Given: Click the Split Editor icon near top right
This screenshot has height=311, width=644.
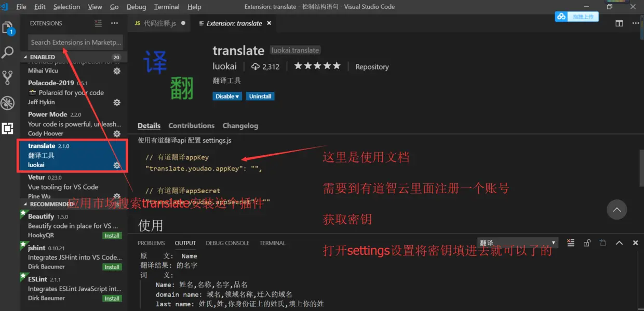Looking at the screenshot, I should pos(619,23).
